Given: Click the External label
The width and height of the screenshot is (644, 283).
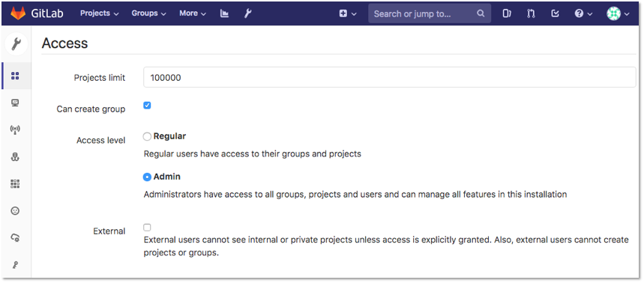Looking at the screenshot, I should (x=109, y=231).
